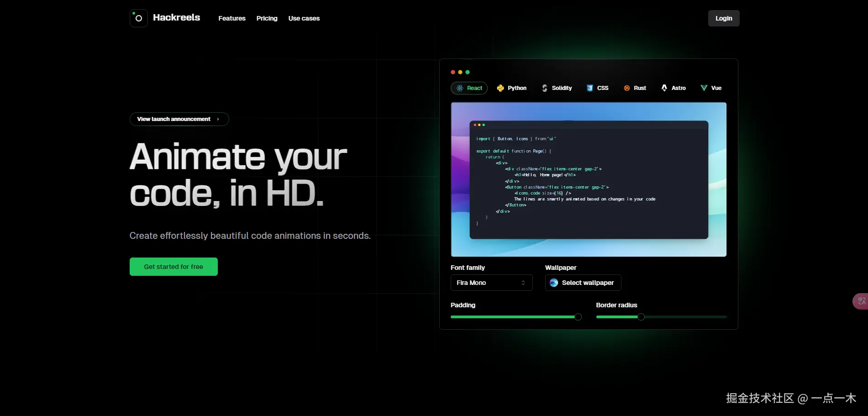Show the Astro code example
Image resolution: width=868 pixels, height=416 pixels.
pos(673,88)
